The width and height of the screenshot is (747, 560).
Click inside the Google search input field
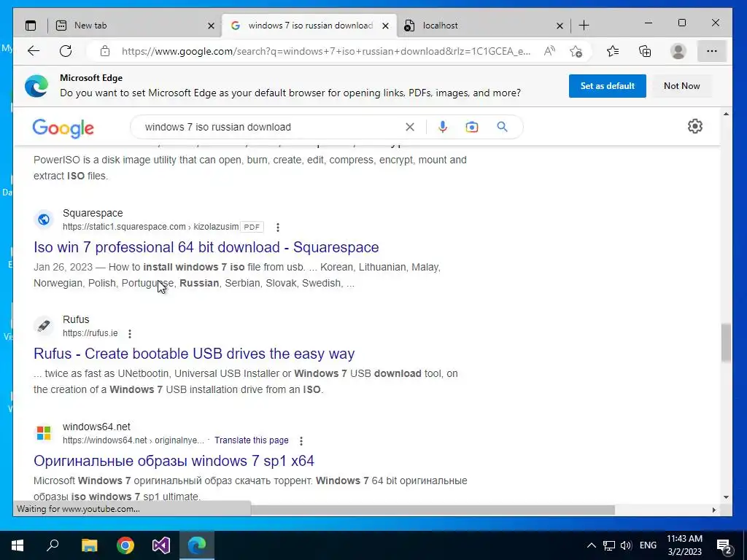coord(271,127)
